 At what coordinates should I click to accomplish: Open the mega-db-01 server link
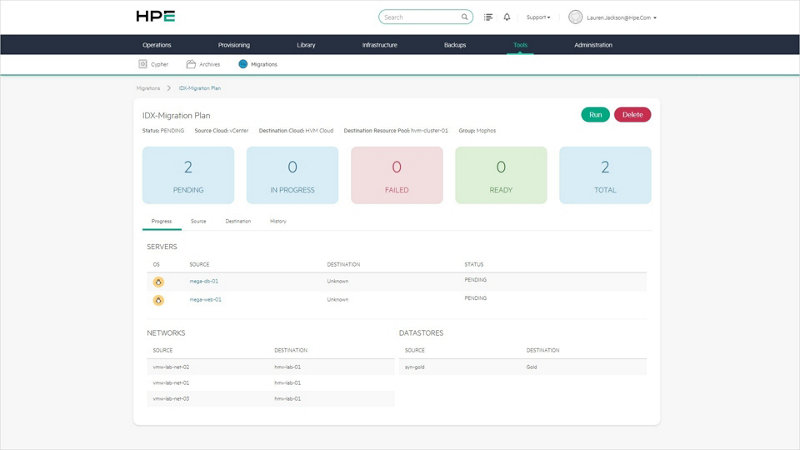(204, 281)
